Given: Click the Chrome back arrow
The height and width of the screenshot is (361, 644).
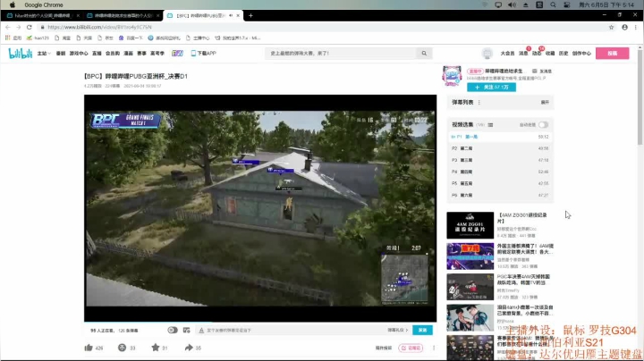Looking at the screenshot, I should pos(8,27).
